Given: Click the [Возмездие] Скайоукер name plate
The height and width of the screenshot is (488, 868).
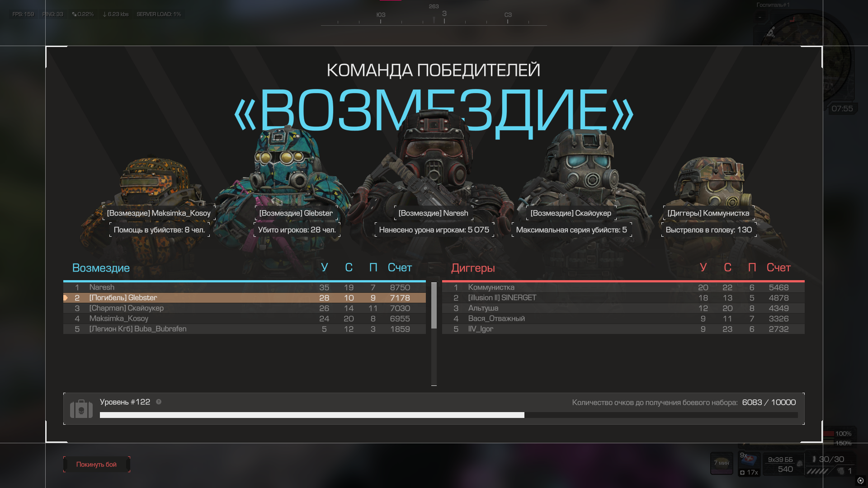Looking at the screenshot, I should pos(571,213).
